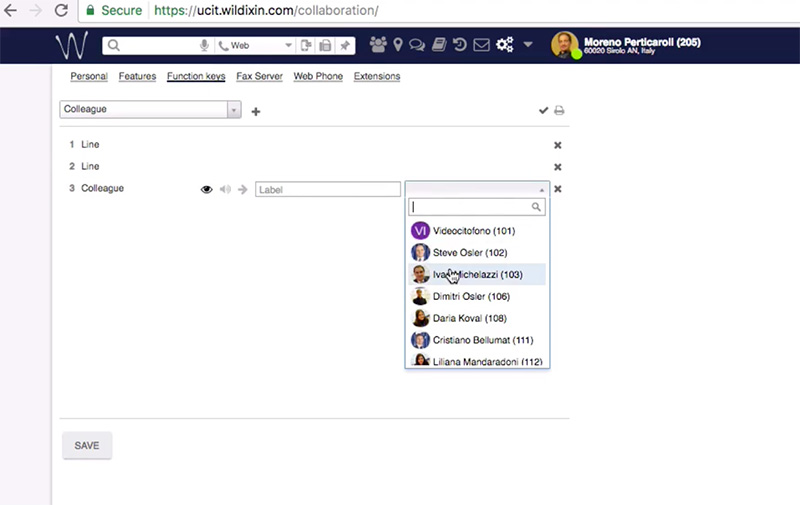Open the colleagues group icon in the top bar
Viewport: 800px width, 505px height.
(x=379, y=45)
